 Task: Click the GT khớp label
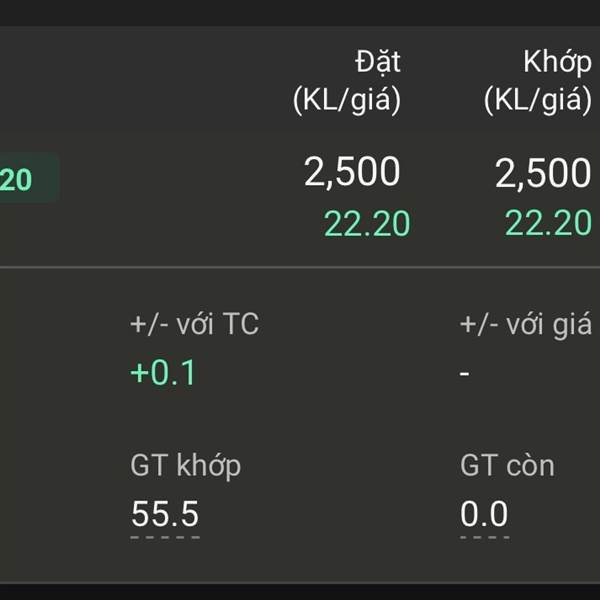click(x=186, y=466)
